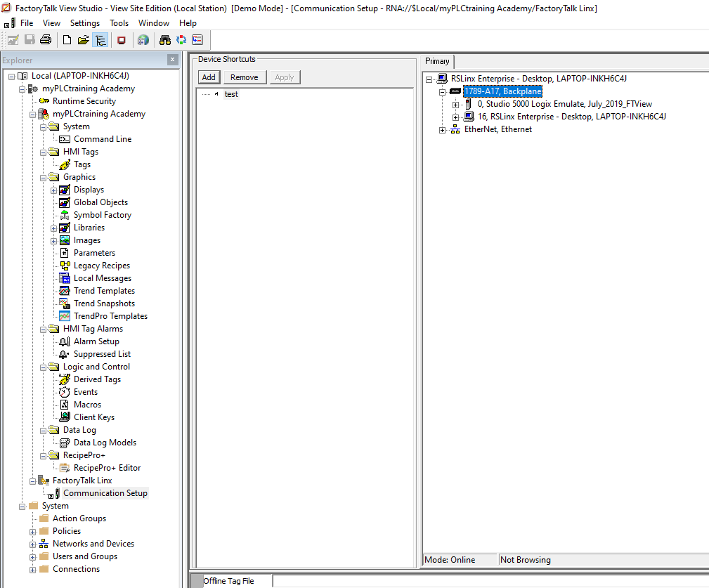Click the circular arrows cross-reference toolbar icon
Screen dimensions: 709x588
(181, 40)
